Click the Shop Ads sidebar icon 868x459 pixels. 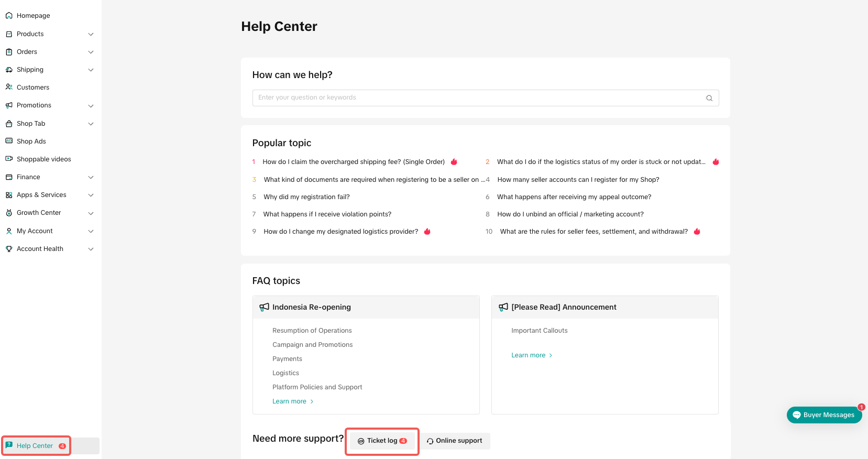[9, 141]
